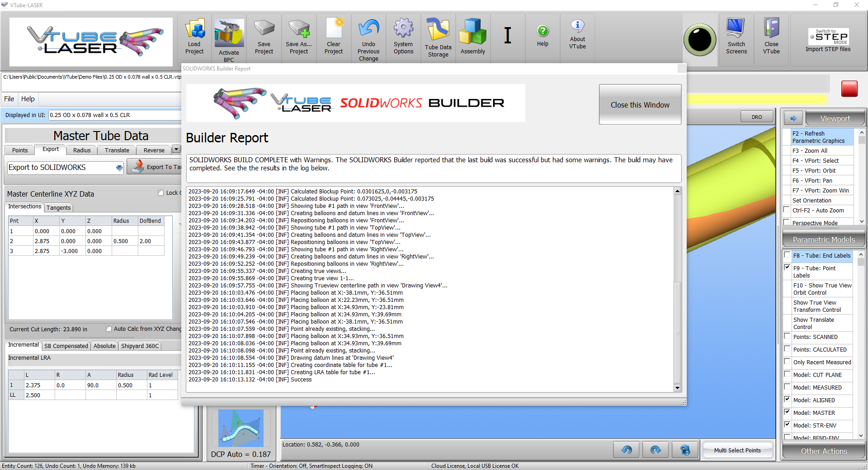Image resolution: width=868 pixels, height=470 pixels.
Task: Uncheck Model ALIGNED checkbox
Action: tap(787, 399)
